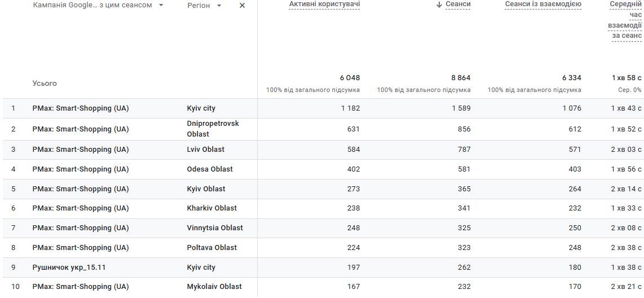Sort by Сеанси column header
Image resolution: width=644 pixels, height=298 pixels.
point(458,5)
